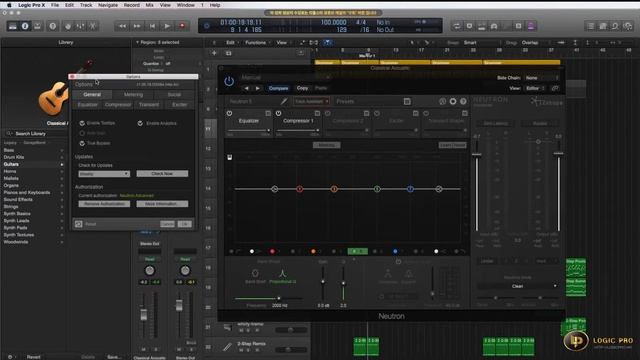The image size is (640, 360).
Task: Open the Transient options tab
Action: 149,104
